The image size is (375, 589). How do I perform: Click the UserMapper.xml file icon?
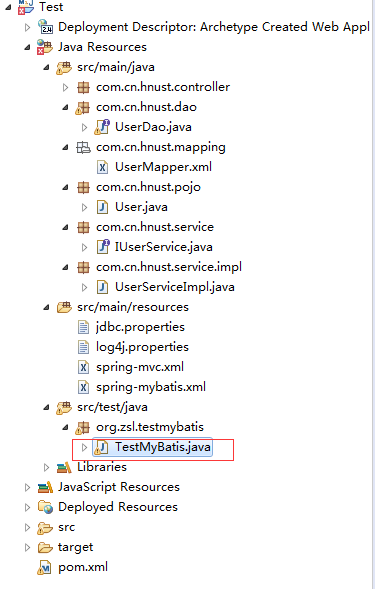[x=102, y=167]
